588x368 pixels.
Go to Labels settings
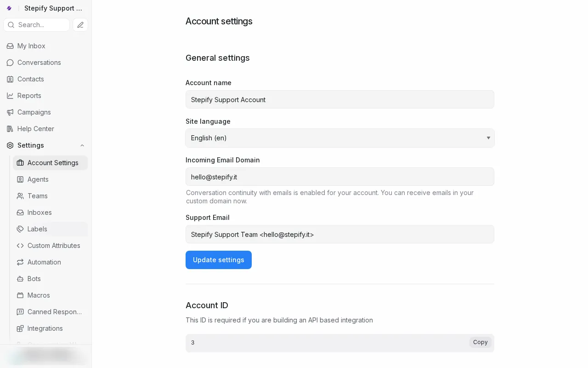pos(37,229)
